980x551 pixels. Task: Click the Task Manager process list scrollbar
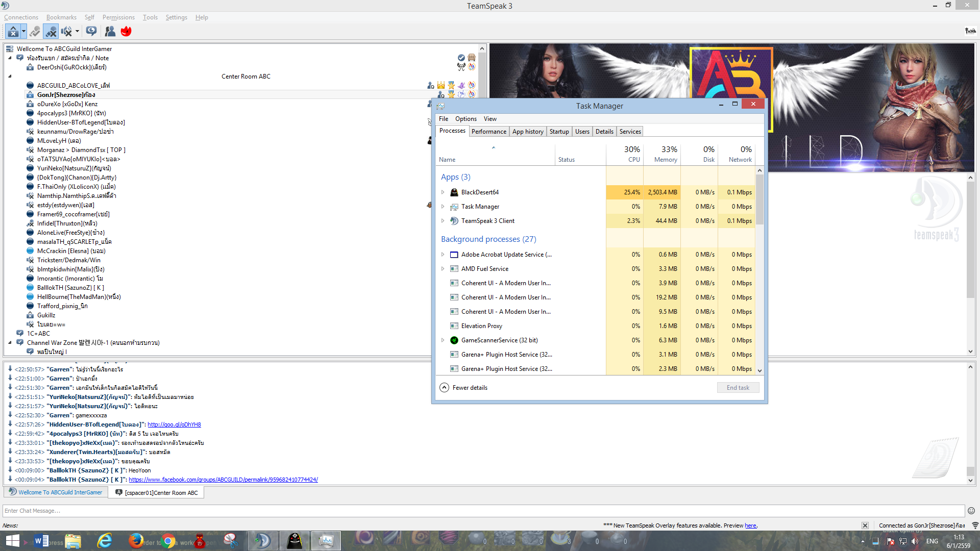(759, 199)
